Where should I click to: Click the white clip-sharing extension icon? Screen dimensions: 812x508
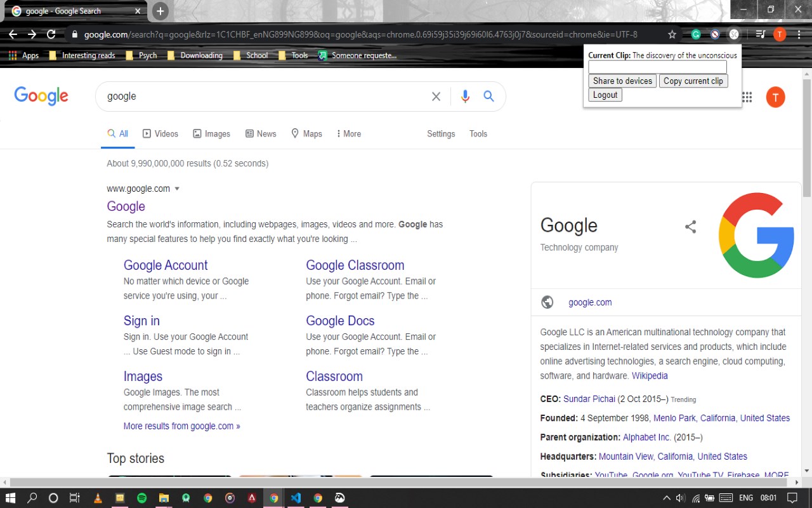click(734, 34)
